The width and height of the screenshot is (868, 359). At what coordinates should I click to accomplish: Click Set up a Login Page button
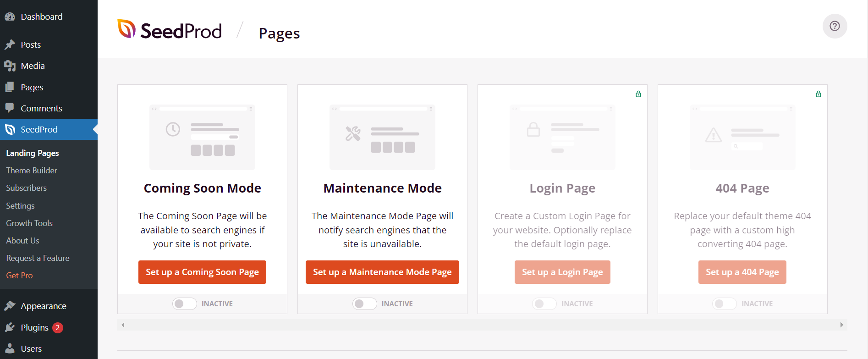pos(562,272)
